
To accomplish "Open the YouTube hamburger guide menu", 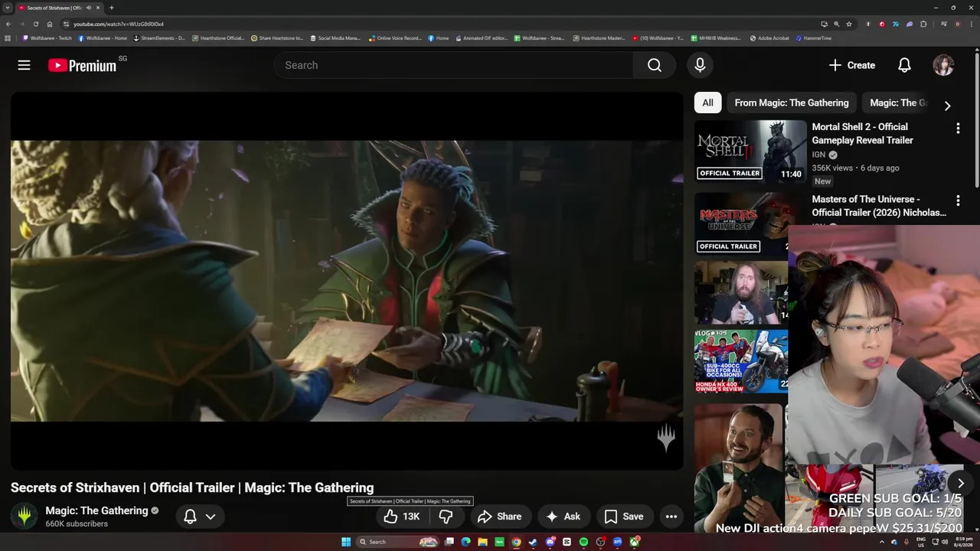I will click(24, 65).
